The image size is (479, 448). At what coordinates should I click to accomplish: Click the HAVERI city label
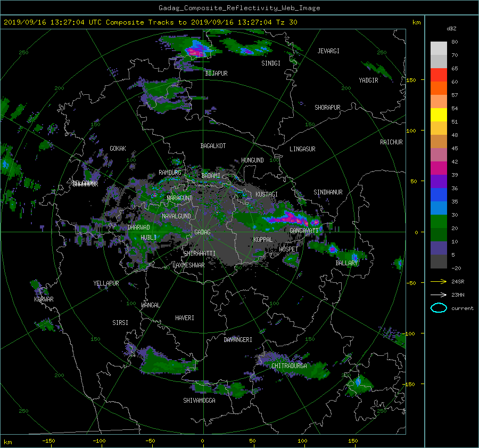coord(185,318)
